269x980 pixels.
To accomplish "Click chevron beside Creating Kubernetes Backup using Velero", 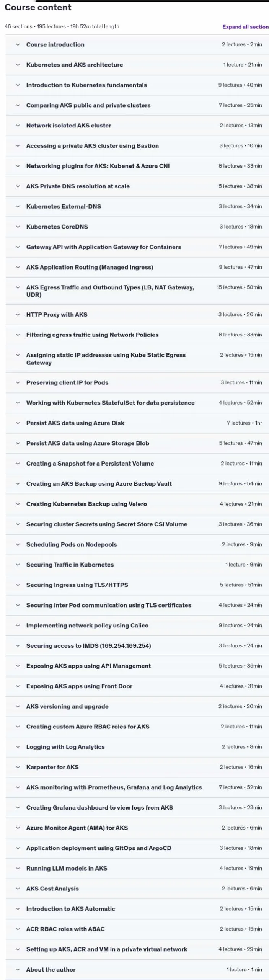I will coord(18,504).
